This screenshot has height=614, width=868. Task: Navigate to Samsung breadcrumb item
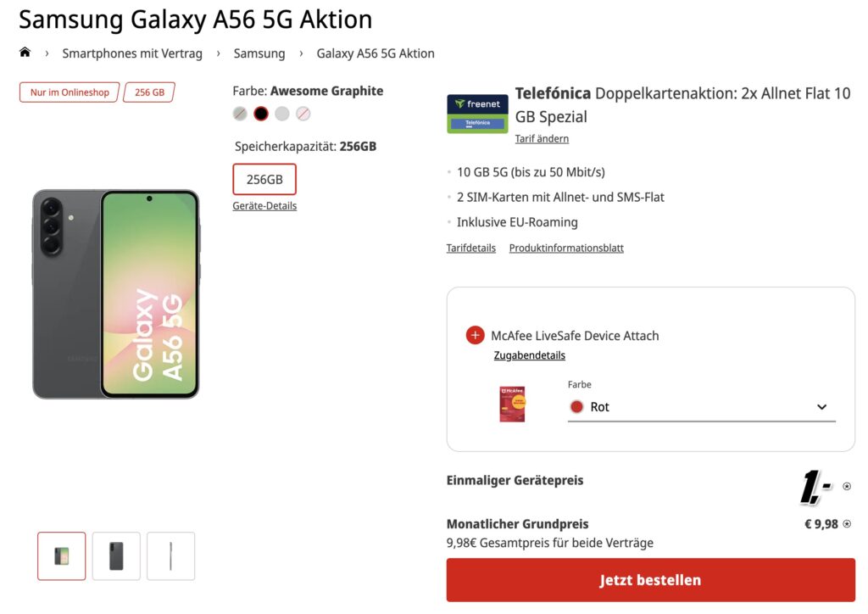pos(259,53)
